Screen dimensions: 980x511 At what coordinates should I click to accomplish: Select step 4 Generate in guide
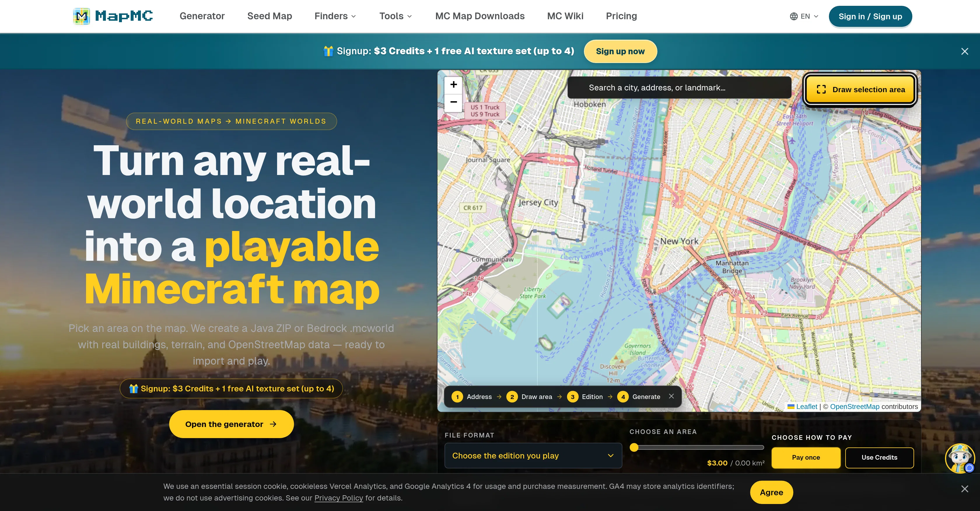pyautogui.click(x=639, y=397)
